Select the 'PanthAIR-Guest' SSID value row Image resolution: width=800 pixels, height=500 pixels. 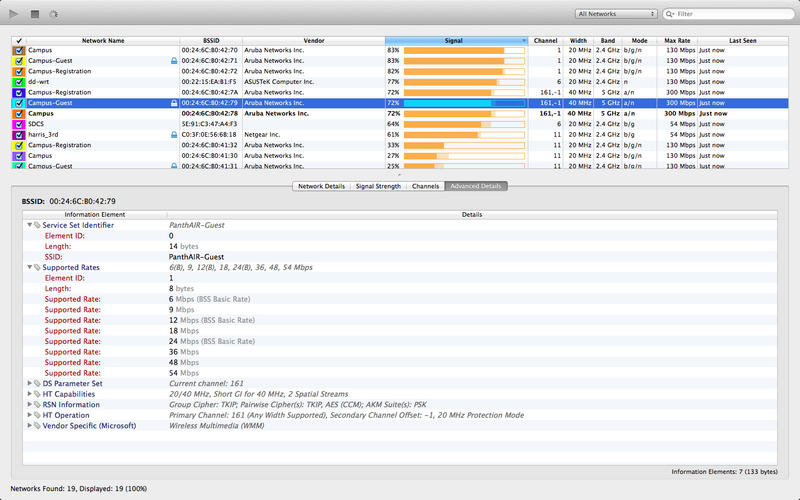[400, 257]
